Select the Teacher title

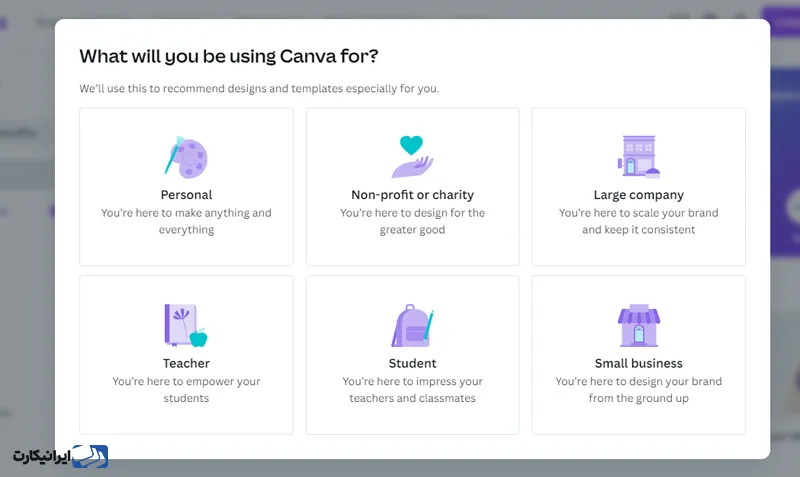click(186, 363)
